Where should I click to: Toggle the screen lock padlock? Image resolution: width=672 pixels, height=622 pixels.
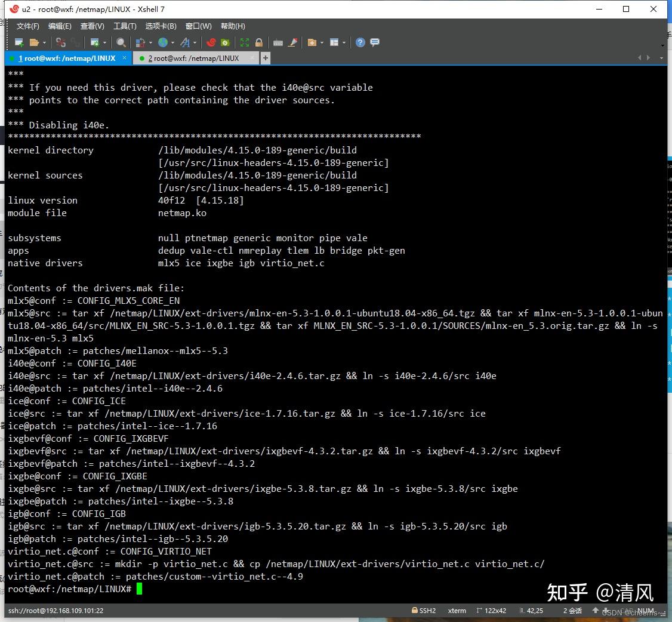(258, 42)
